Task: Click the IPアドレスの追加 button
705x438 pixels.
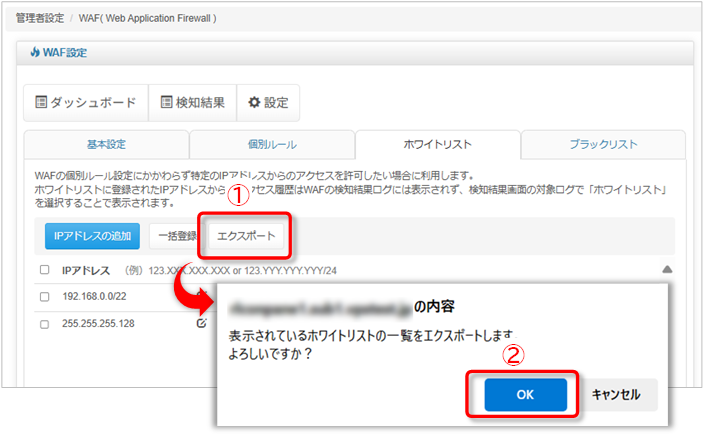Action: coord(92,236)
